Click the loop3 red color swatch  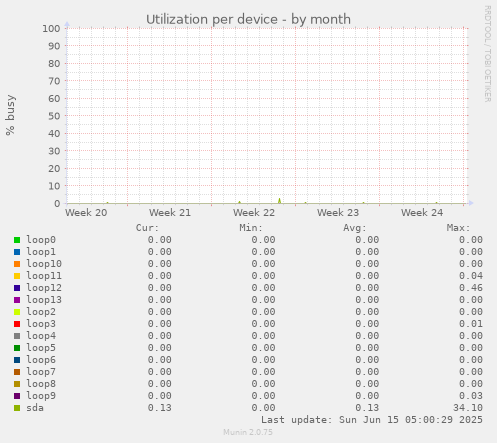17,324
